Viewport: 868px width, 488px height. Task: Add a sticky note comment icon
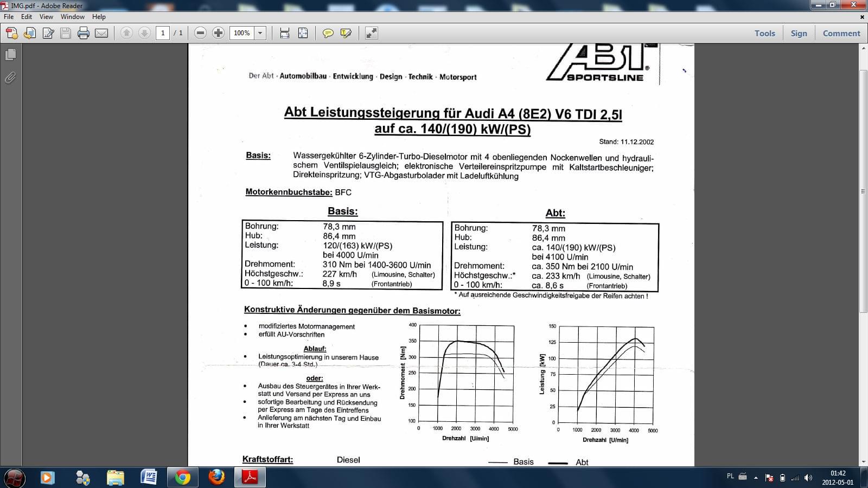pos(328,33)
